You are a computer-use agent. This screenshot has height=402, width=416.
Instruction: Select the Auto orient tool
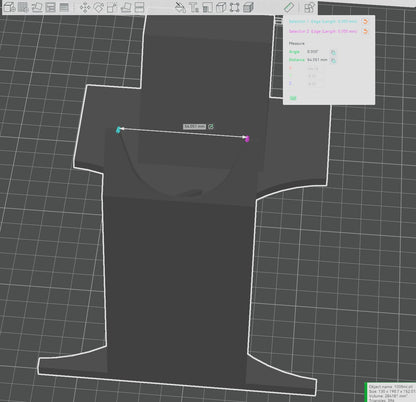37,7
